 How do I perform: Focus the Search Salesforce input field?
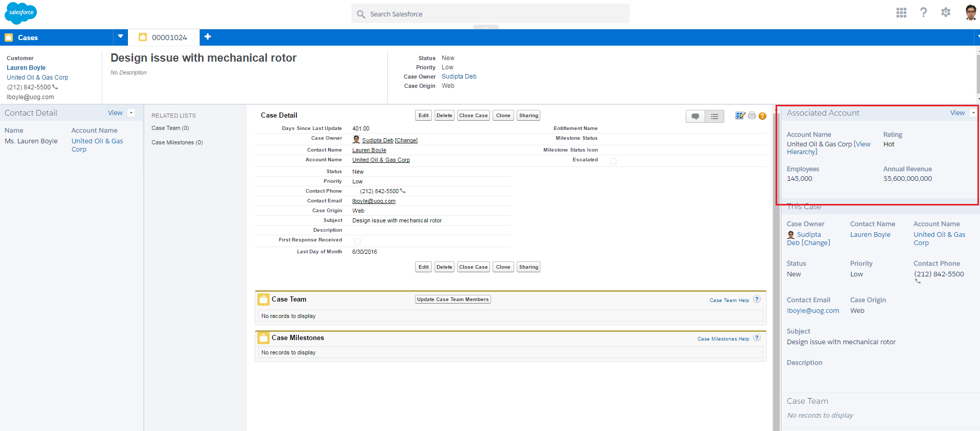(491, 14)
